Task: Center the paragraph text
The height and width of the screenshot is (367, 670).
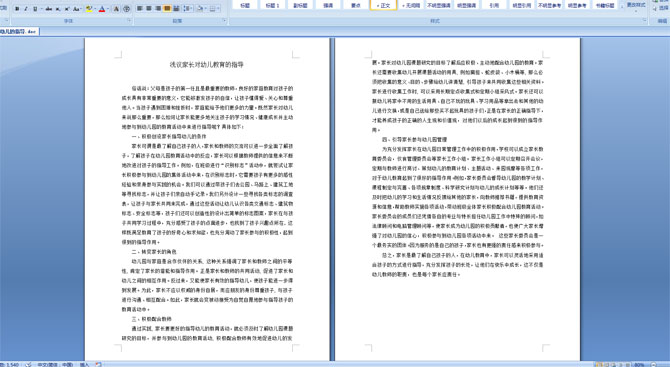Action: click(149, 8)
